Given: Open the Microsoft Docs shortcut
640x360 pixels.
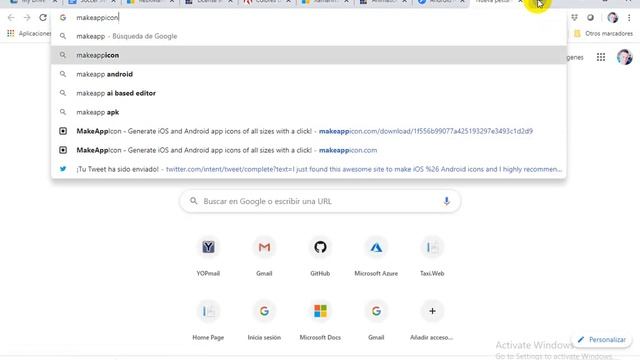Looking at the screenshot, I should tap(320, 320).
